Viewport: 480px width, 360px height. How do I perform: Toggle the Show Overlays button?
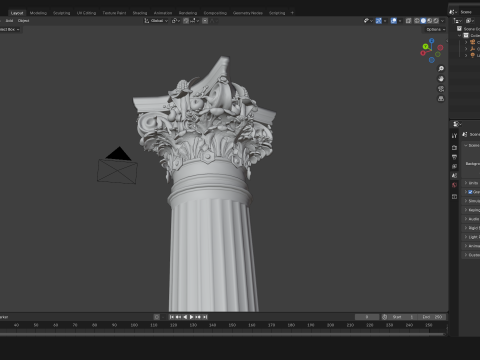394,21
